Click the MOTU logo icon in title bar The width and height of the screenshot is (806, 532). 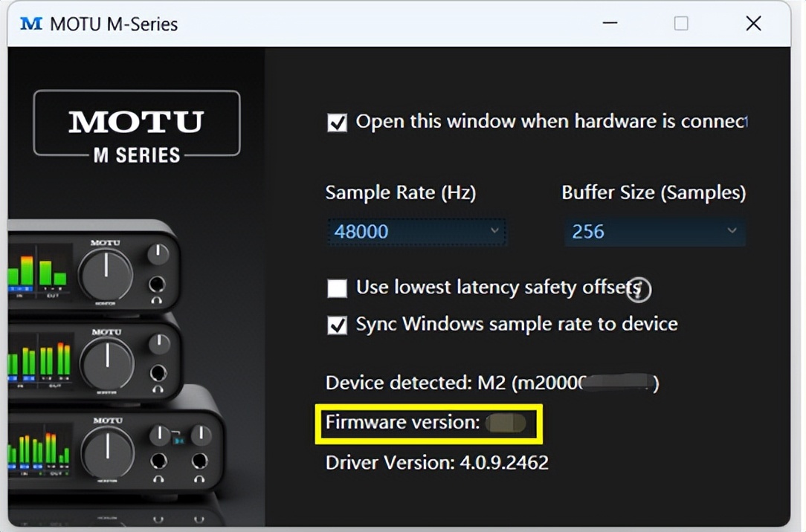click(31, 23)
